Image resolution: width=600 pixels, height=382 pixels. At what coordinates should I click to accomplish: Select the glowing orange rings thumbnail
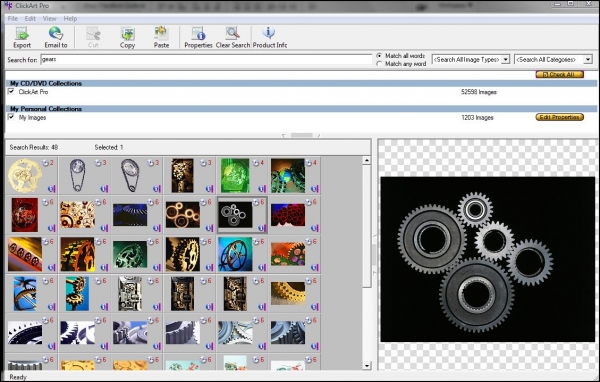click(183, 215)
